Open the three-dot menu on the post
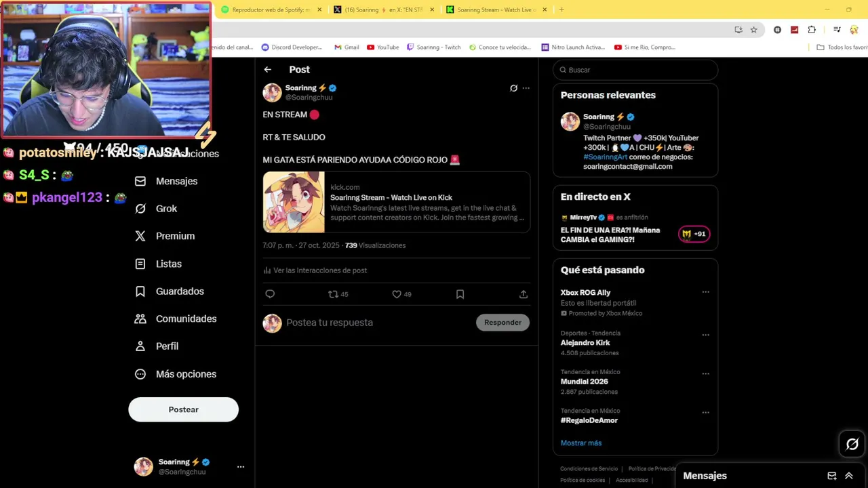 click(x=526, y=88)
